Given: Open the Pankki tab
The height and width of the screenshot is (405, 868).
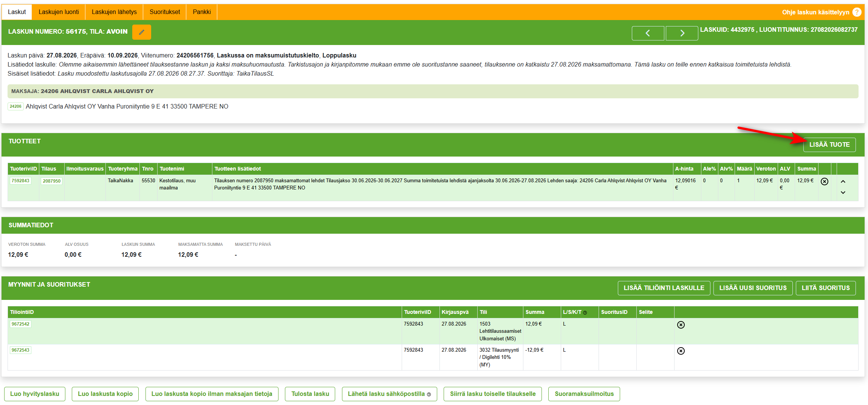Looking at the screenshot, I should point(202,12).
